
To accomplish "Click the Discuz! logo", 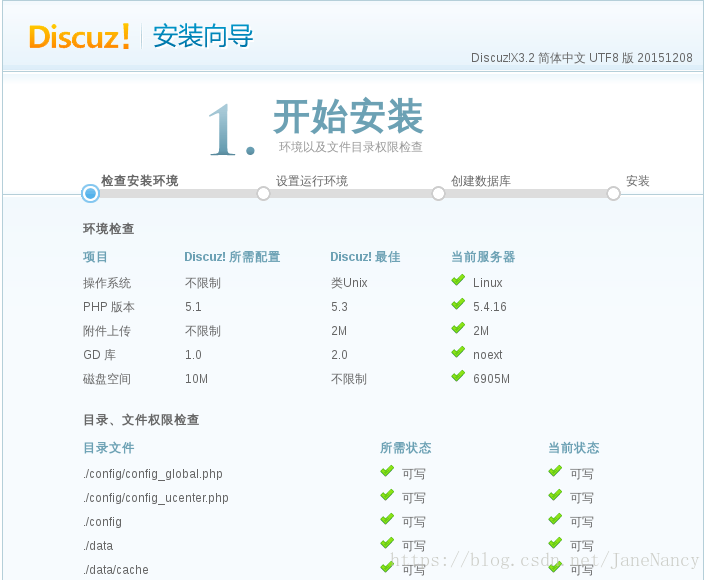I will point(79,36).
